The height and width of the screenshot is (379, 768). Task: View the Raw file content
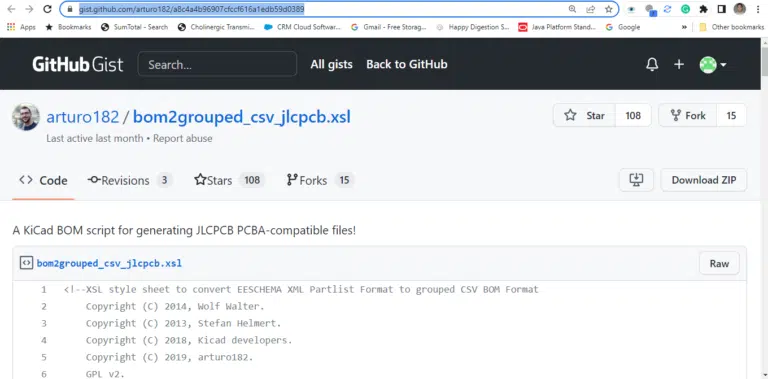point(719,263)
